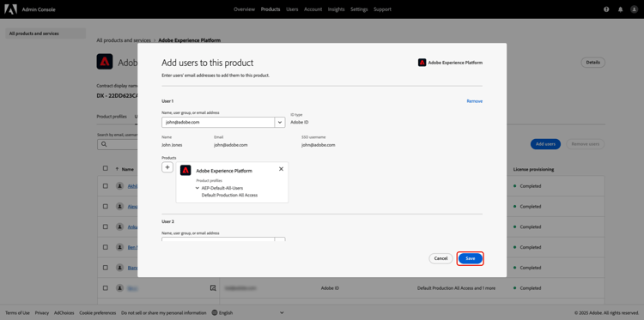Viewport: 644px width, 320px height.
Task: Select All products and services in the sidebar
Action: [46, 33]
